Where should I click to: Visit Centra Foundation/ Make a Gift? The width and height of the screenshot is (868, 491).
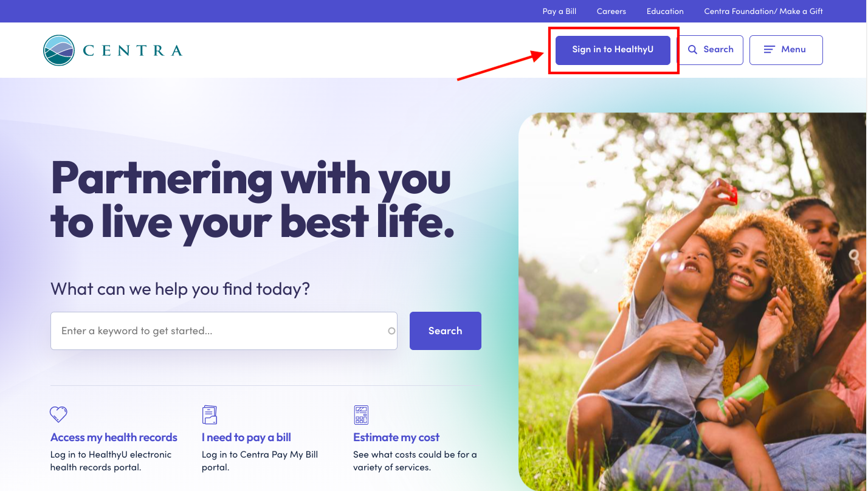pos(763,12)
